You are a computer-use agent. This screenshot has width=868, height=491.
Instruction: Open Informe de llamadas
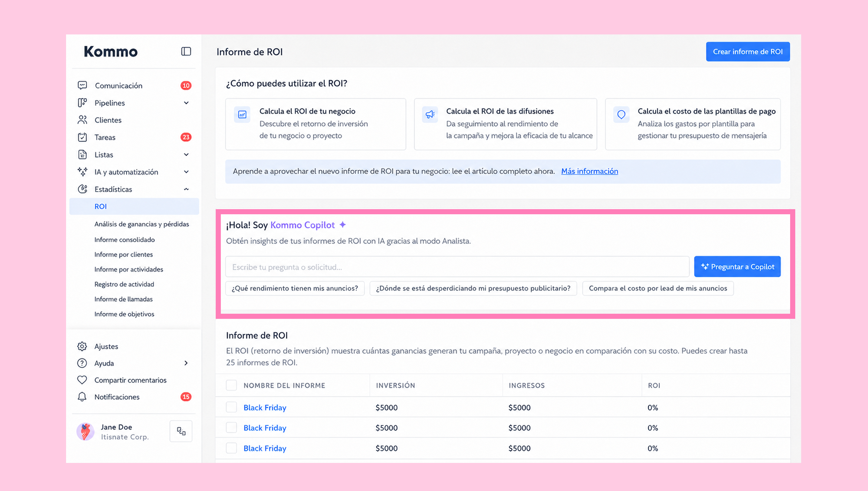coord(123,299)
